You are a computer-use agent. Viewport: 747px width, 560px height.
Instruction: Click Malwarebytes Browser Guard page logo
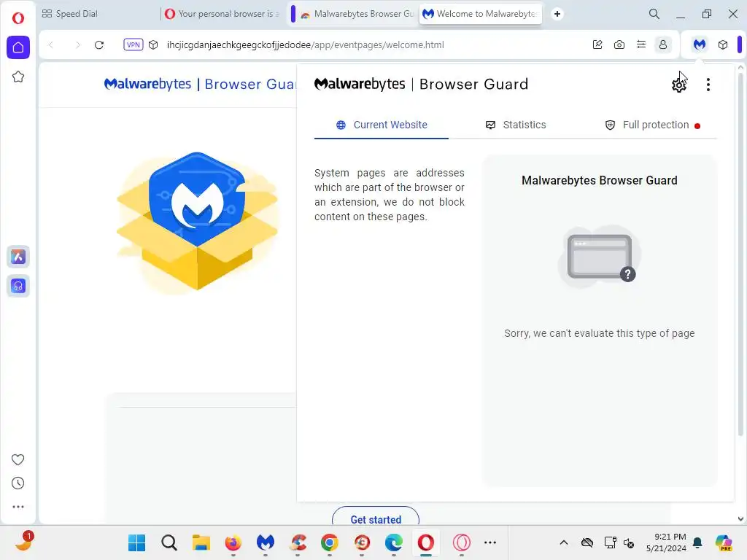pos(200,84)
